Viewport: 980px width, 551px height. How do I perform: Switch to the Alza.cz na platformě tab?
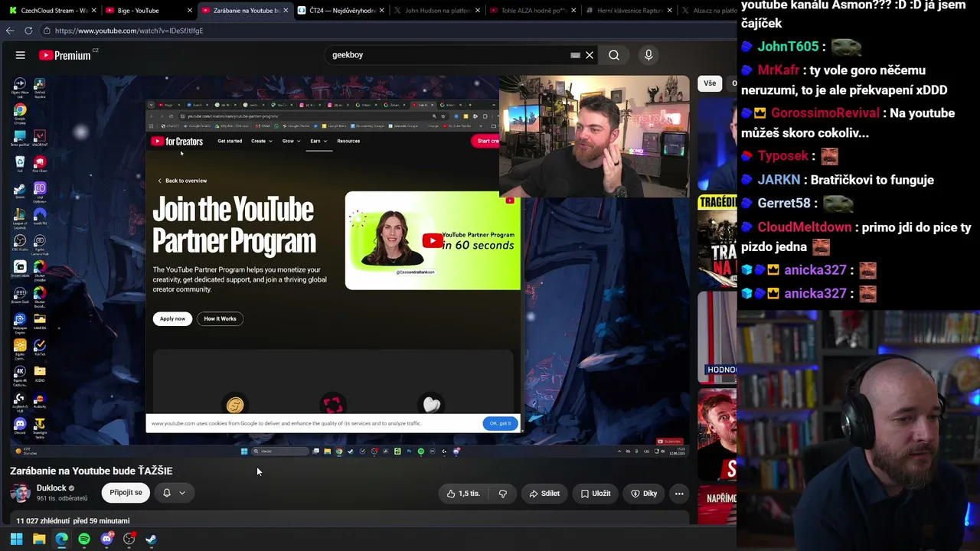tap(708, 11)
